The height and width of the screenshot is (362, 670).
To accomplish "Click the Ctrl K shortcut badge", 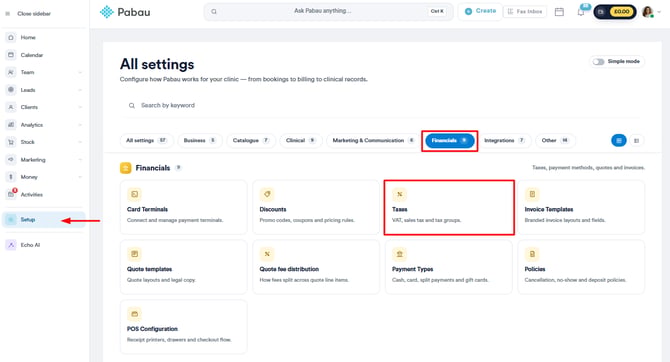I will click(437, 12).
